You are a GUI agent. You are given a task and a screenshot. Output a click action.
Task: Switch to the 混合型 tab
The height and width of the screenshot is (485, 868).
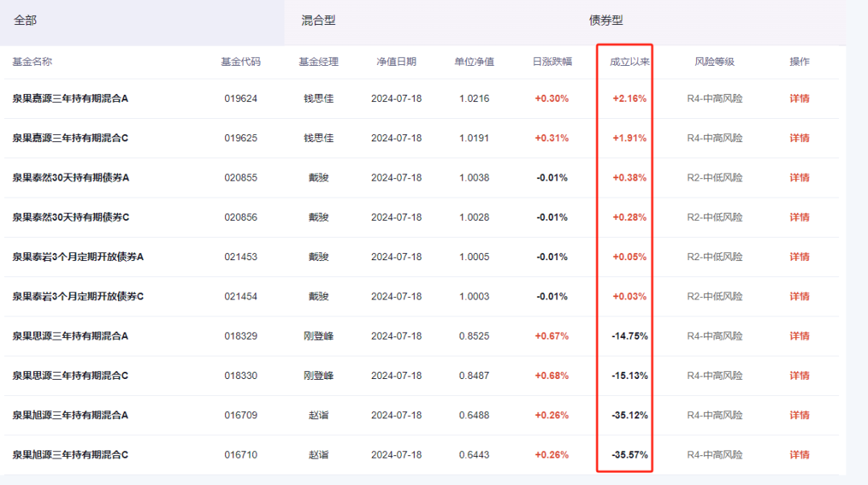[x=318, y=20]
